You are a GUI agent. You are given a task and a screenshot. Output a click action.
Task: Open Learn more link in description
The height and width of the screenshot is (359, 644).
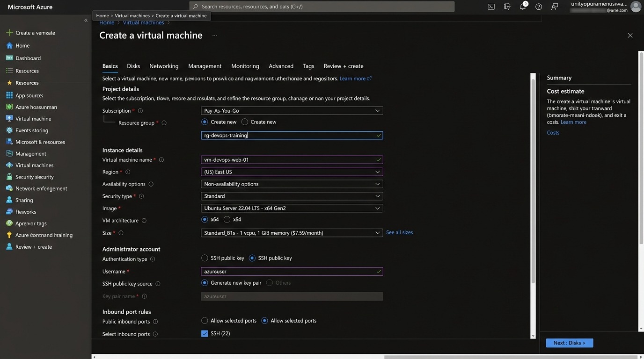coord(355,79)
